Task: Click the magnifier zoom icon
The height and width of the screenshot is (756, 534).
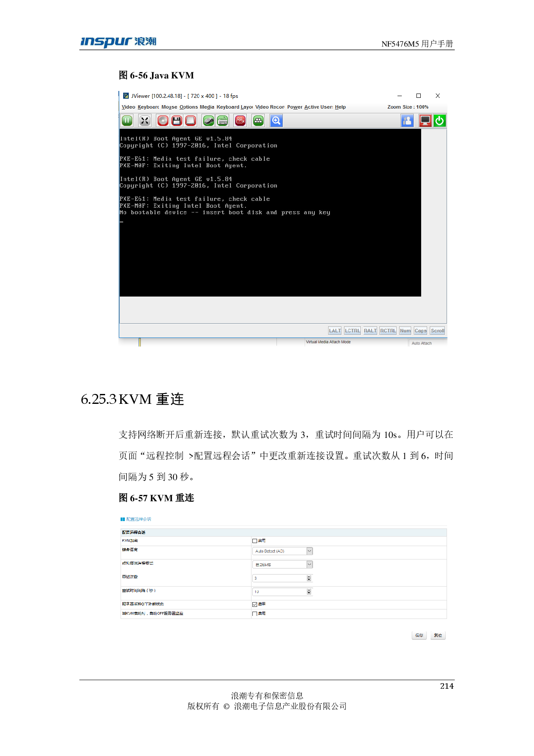Action: click(276, 121)
